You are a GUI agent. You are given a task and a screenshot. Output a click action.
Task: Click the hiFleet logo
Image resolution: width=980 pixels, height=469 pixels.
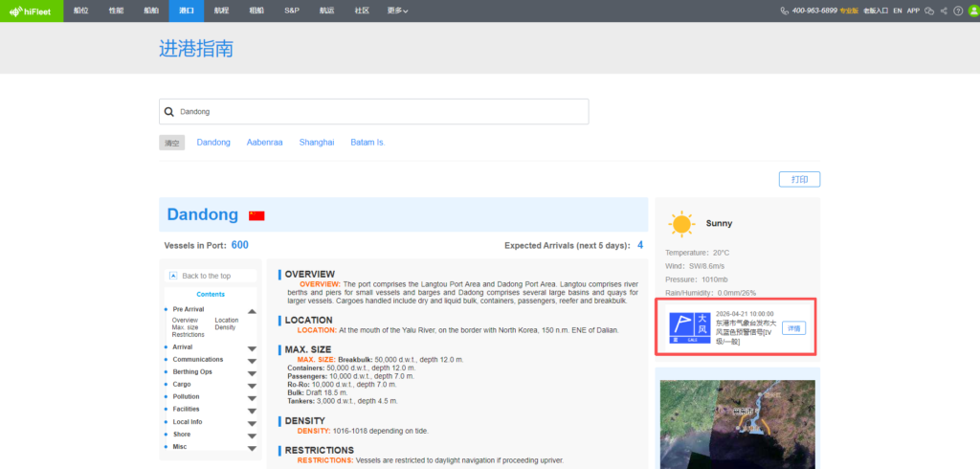tap(32, 11)
